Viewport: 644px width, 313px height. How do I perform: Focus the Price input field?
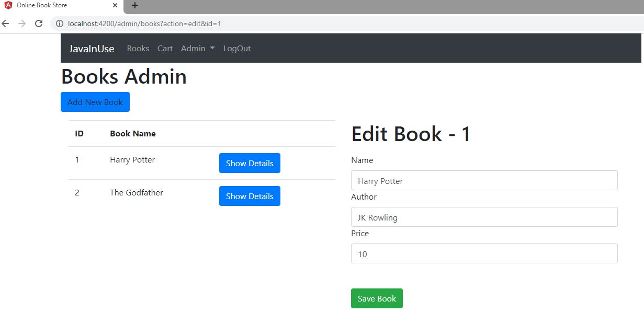[x=484, y=253]
